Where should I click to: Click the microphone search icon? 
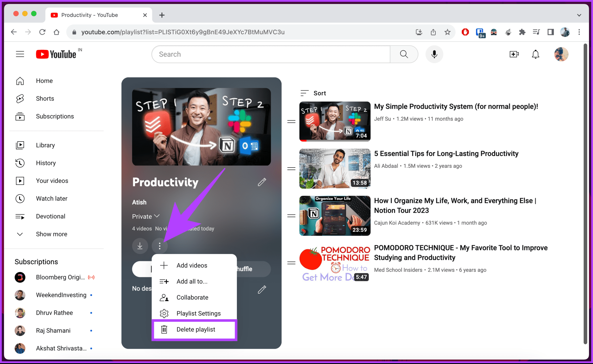pyautogui.click(x=434, y=54)
